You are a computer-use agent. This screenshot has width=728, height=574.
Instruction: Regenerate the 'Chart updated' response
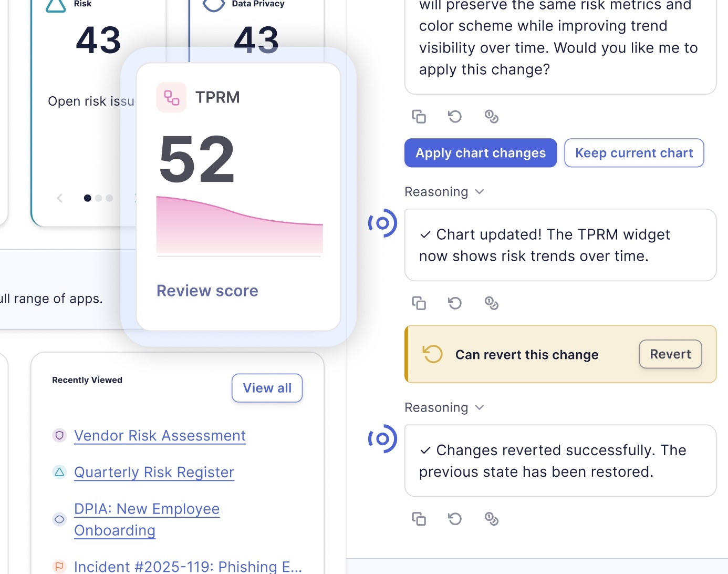click(x=455, y=303)
